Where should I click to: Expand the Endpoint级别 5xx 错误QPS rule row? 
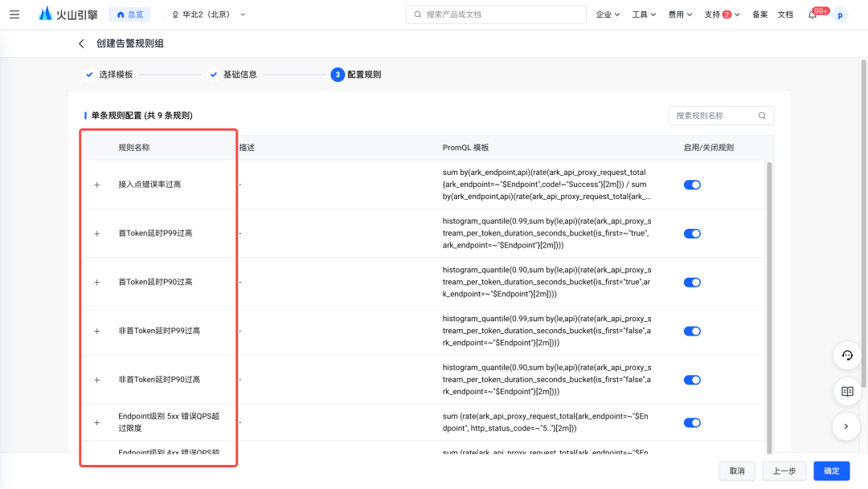(x=97, y=422)
